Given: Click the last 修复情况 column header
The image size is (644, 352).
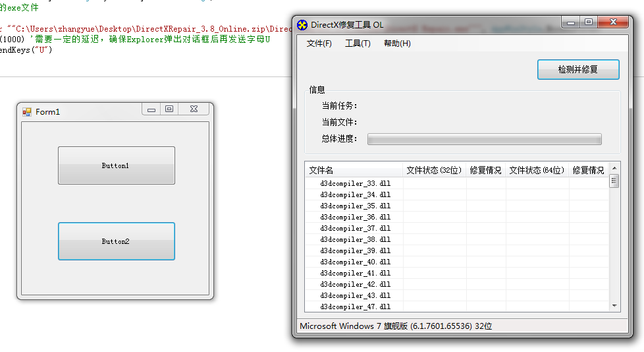Looking at the screenshot, I should point(589,170).
